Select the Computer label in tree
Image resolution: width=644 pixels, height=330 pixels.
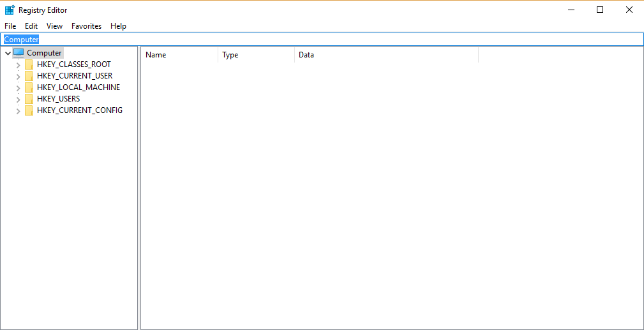[x=44, y=53]
